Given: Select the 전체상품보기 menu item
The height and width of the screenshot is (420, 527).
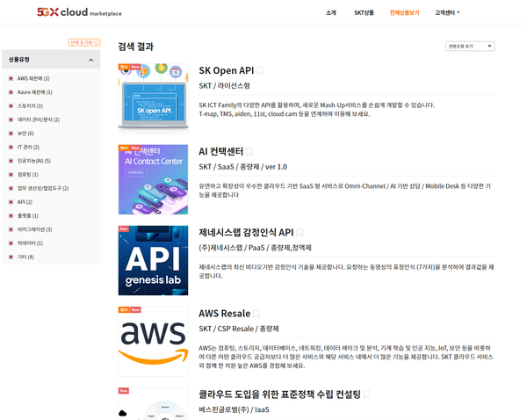Looking at the screenshot, I should [405, 12].
